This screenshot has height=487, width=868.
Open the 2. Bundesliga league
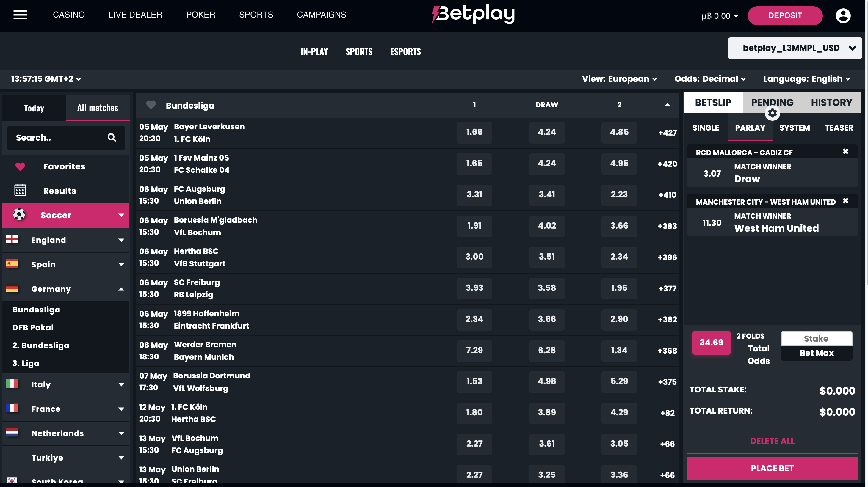pos(41,345)
